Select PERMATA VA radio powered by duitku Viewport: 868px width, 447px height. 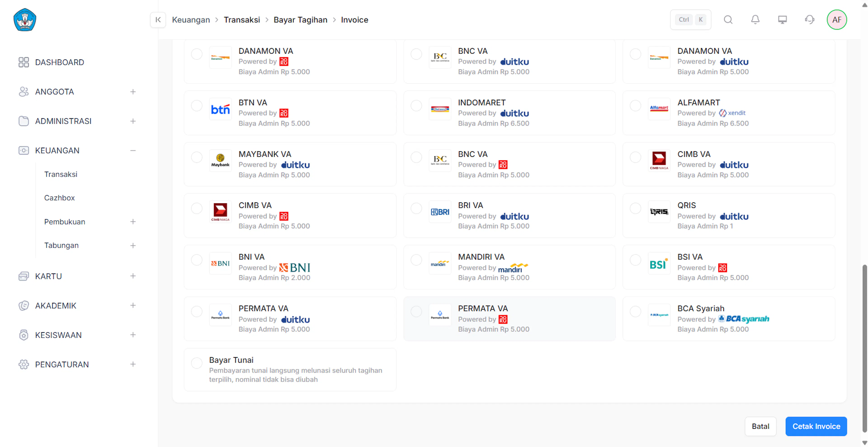[197, 311]
